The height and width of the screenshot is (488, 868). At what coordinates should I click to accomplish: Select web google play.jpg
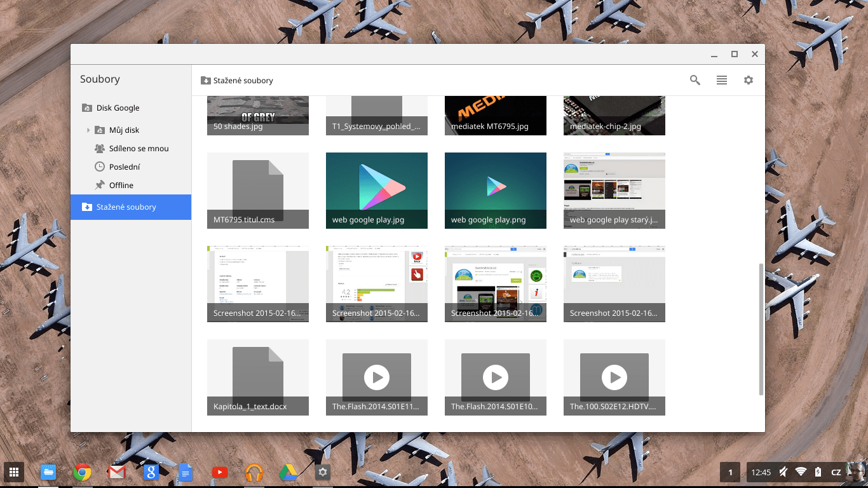377,191
